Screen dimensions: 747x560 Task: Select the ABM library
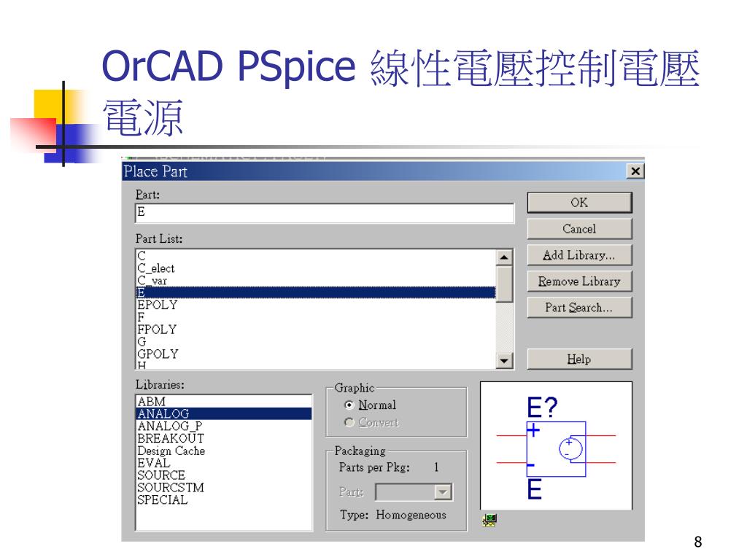[x=224, y=402]
